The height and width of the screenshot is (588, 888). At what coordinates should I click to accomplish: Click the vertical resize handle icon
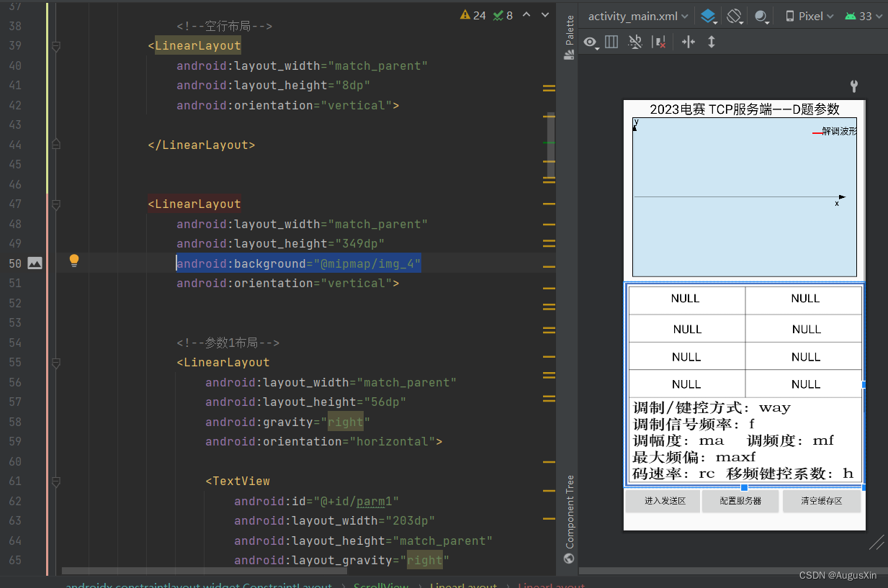[x=712, y=42]
